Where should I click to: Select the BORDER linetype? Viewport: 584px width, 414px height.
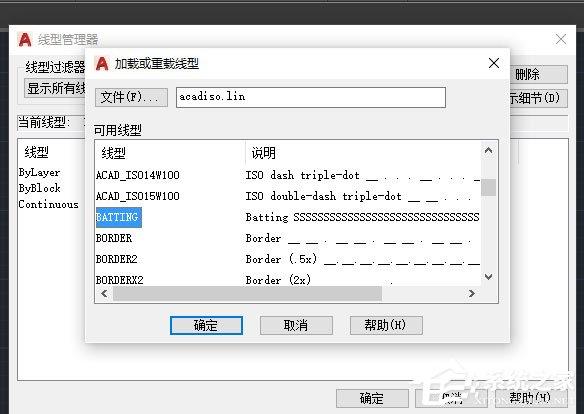point(114,238)
